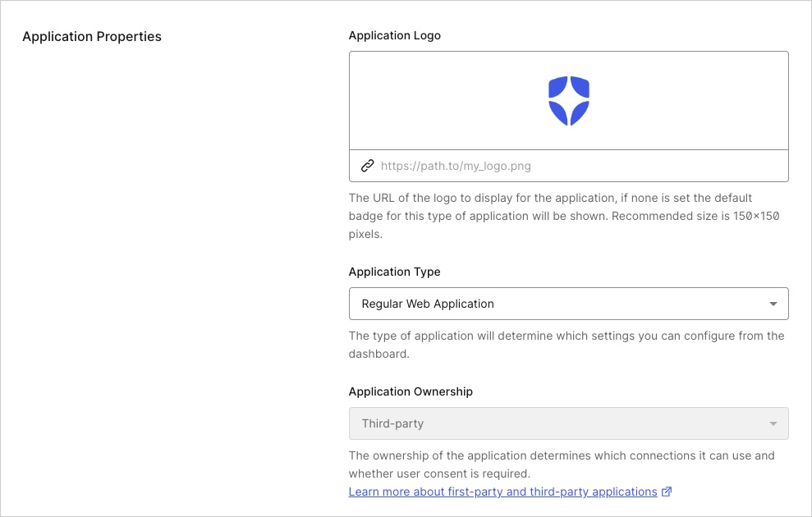Viewport: 812px width, 517px height.
Task: Click the word 'dashboard.' in type description
Action: coord(378,354)
